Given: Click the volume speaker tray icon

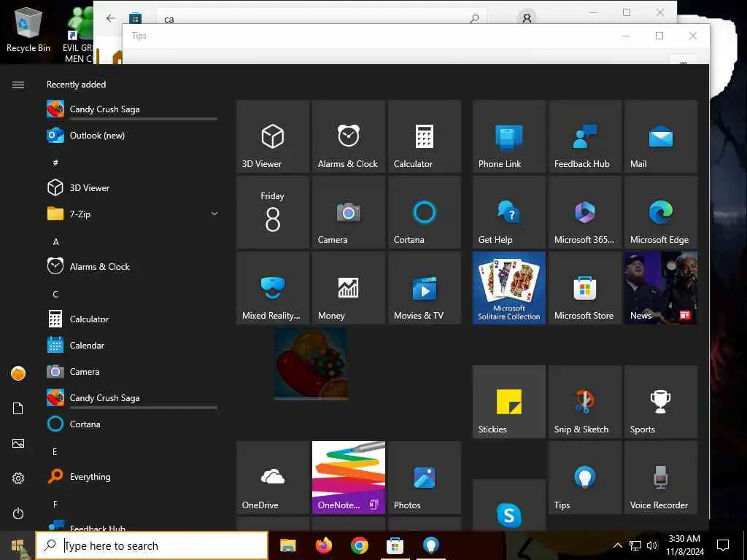Looking at the screenshot, I should [x=652, y=545].
